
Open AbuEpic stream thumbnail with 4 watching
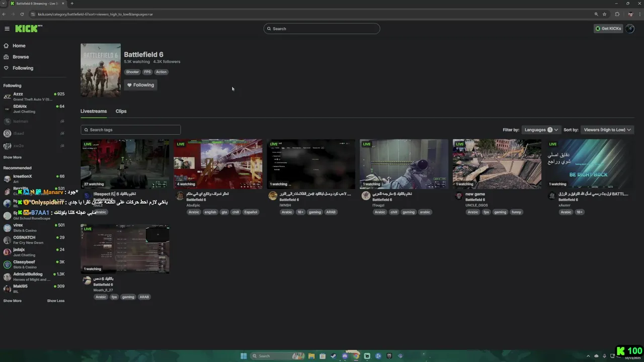[218, 164]
